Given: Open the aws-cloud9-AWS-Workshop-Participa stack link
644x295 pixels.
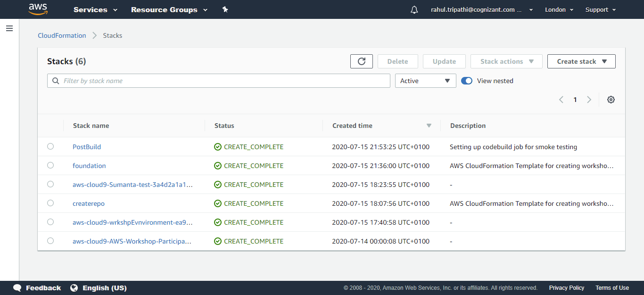Looking at the screenshot, I should click(132, 241).
